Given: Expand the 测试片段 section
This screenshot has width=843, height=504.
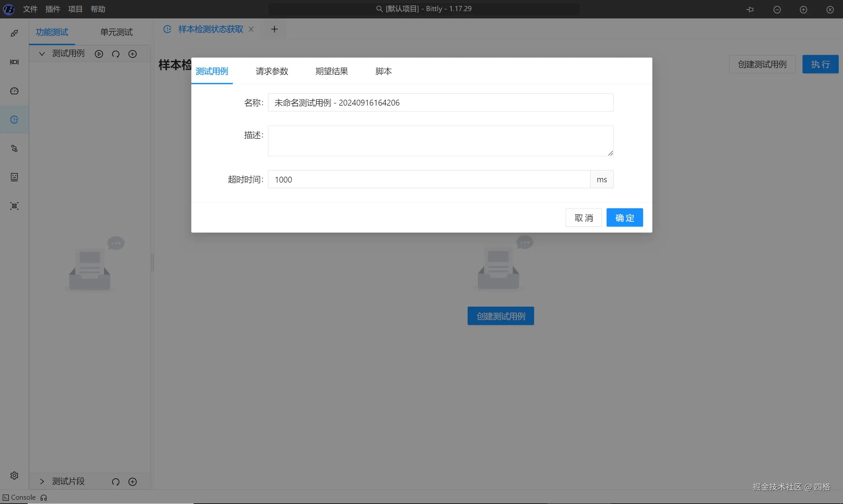Looking at the screenshot, I should tap(42, 481).
